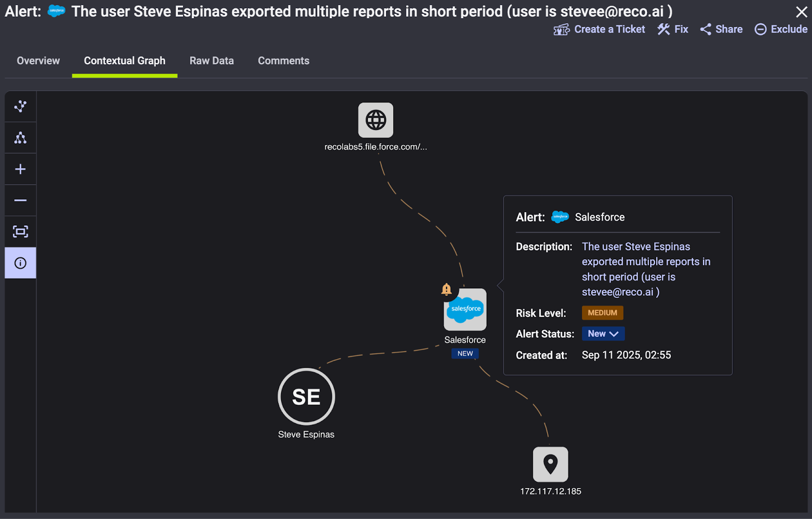The image size is (812, 519).
Task: Click the globe node for recolabs5.file.force.com
Action: [376, 120]
